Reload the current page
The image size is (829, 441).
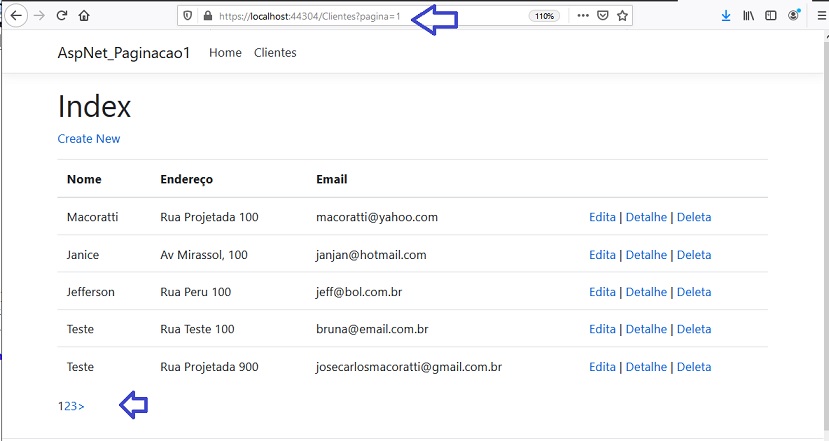[x=62, y=15]
